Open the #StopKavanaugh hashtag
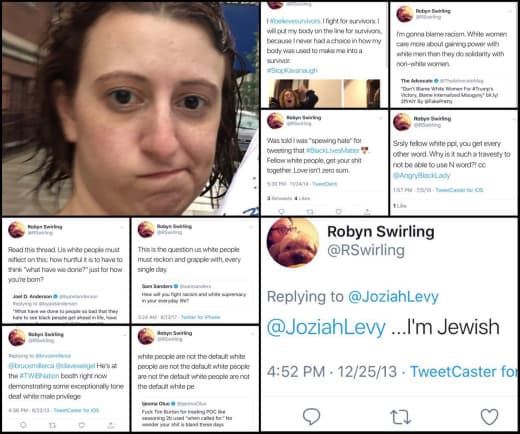The height and width of the screenshot is (434, 520). [x=292, y=70]
